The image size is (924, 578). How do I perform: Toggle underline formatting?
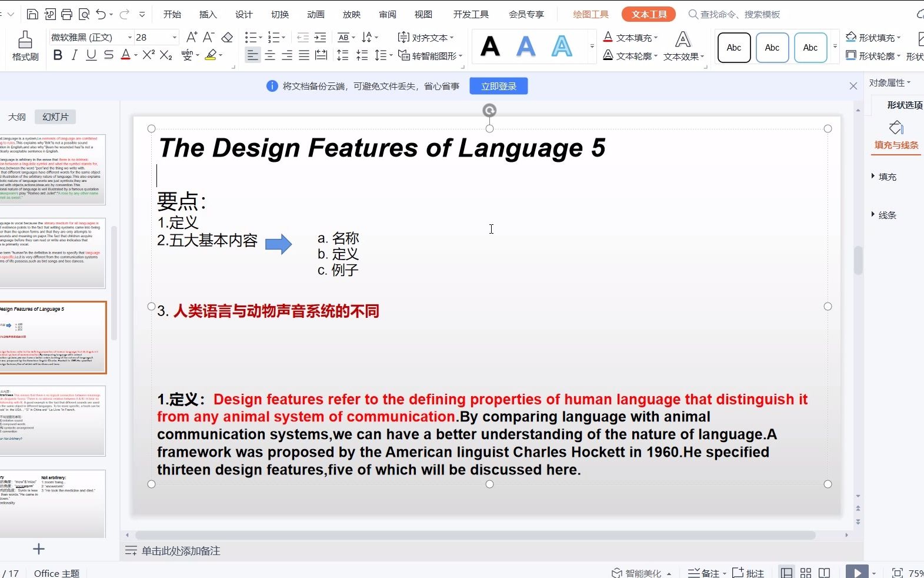pos(91,55)
